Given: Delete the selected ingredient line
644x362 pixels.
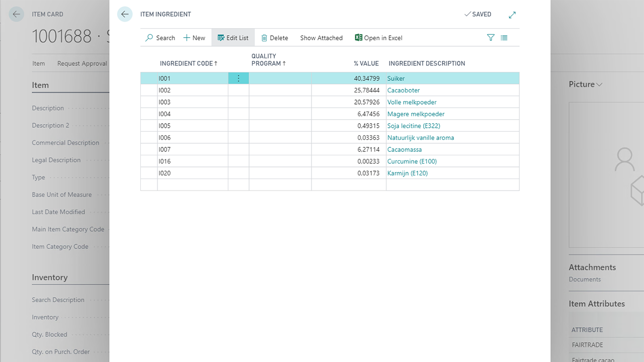Looking at the screenshot, I should [x=275, y=38].
